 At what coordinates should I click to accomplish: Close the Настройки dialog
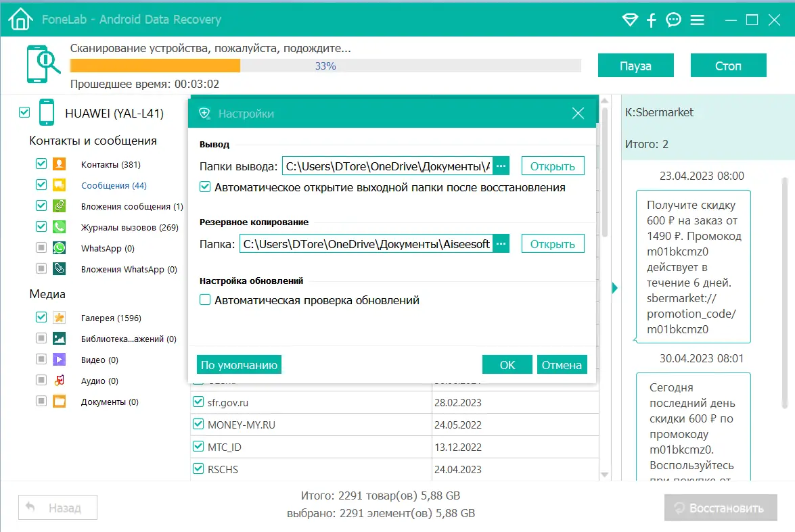click(x=578, y=113)
